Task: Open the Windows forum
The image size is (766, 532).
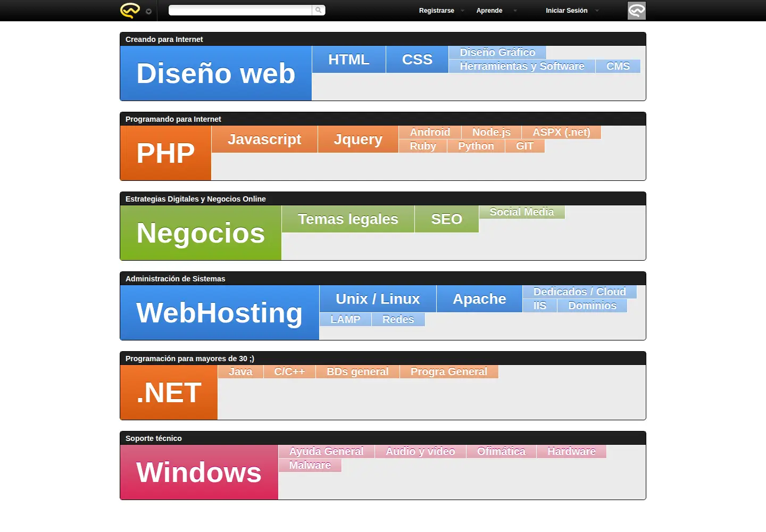Action: coord(199,472)
